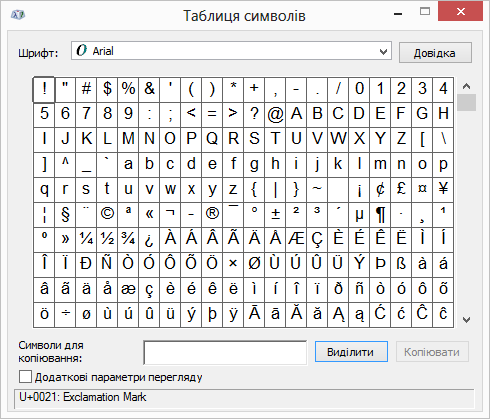Pick the plus-minus ± symbol
Image resolution: width=490 pixels, height=419 pixels.
point(275,213)
